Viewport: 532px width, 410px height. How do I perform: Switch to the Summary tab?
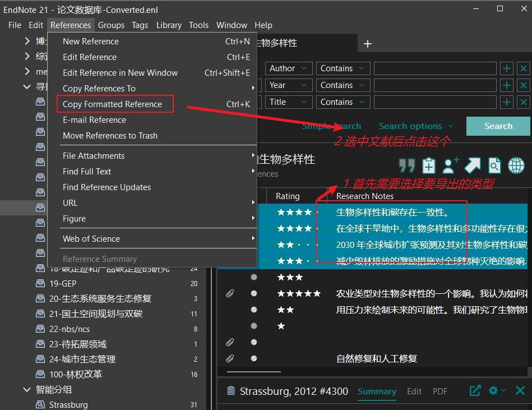(377, 391)
